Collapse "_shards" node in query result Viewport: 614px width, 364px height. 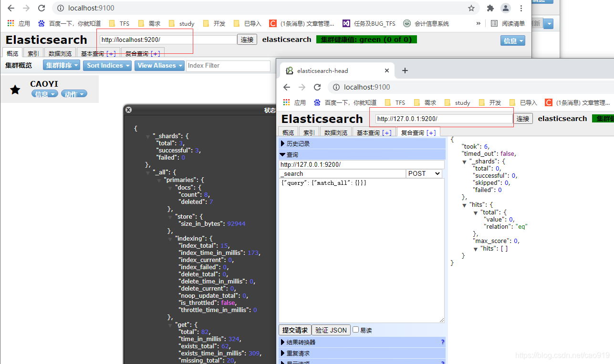coord(465,162)
